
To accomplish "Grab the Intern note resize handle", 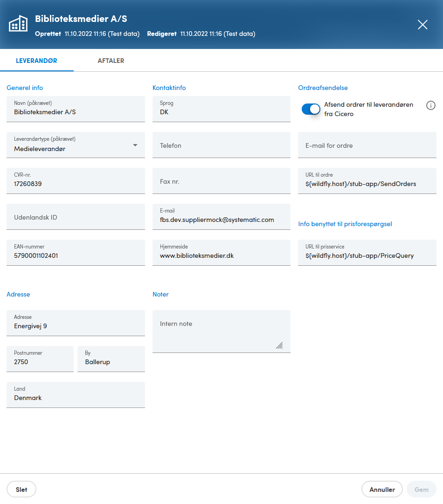I will click(279, 345).
